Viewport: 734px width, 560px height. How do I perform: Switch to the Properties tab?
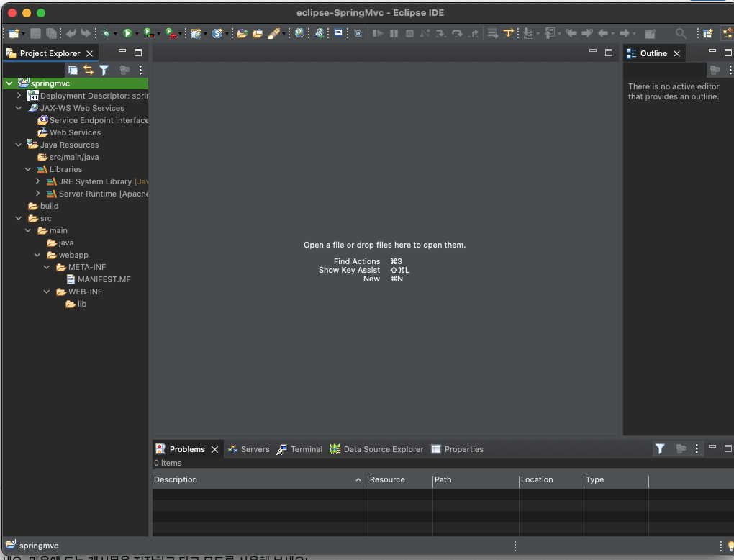pyautogui.click(x=457, y=449)
